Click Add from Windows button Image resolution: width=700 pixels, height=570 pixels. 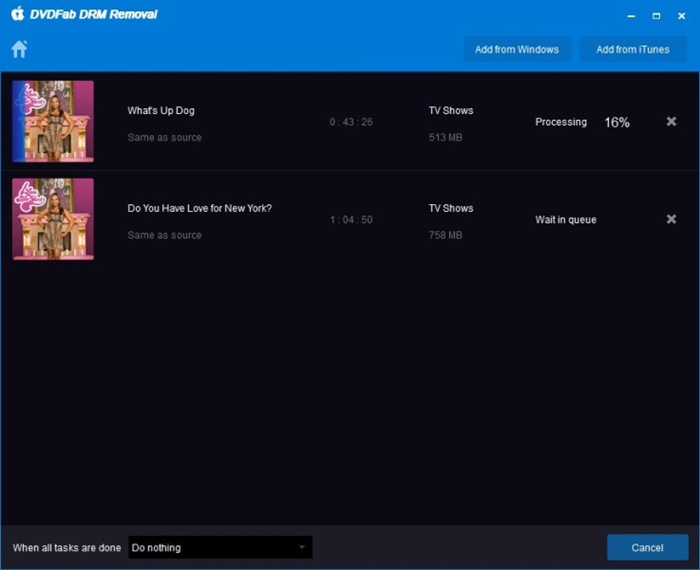tap(517, 49)
